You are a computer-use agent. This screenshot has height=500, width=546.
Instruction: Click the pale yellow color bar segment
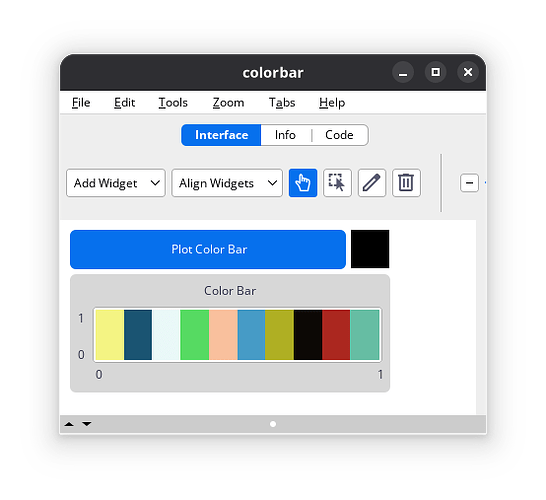(110, 335)
